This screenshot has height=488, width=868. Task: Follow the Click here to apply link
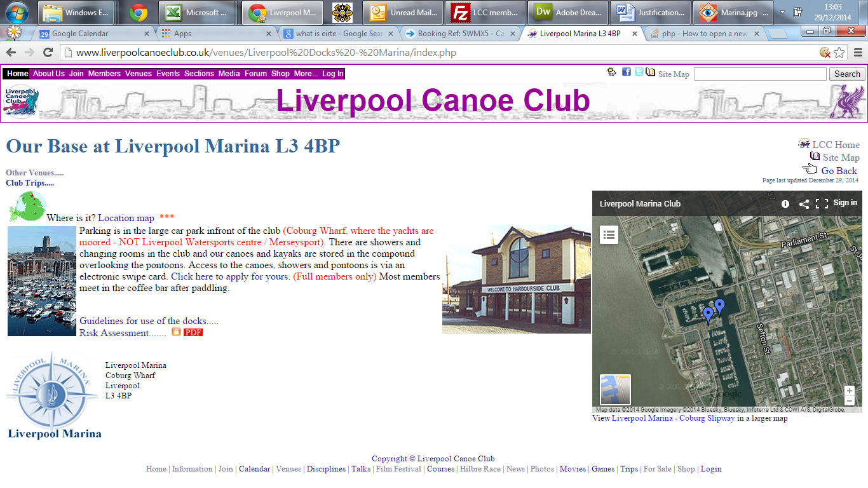point(231,276)
